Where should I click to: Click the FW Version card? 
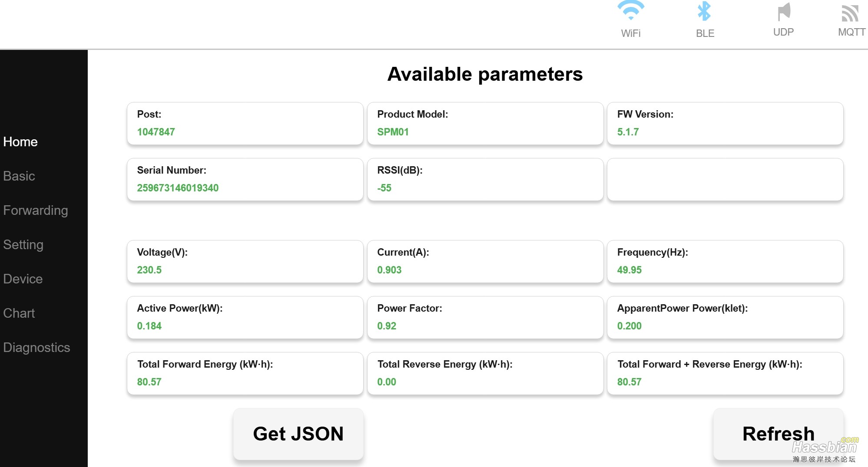click(x=725, y=123)
